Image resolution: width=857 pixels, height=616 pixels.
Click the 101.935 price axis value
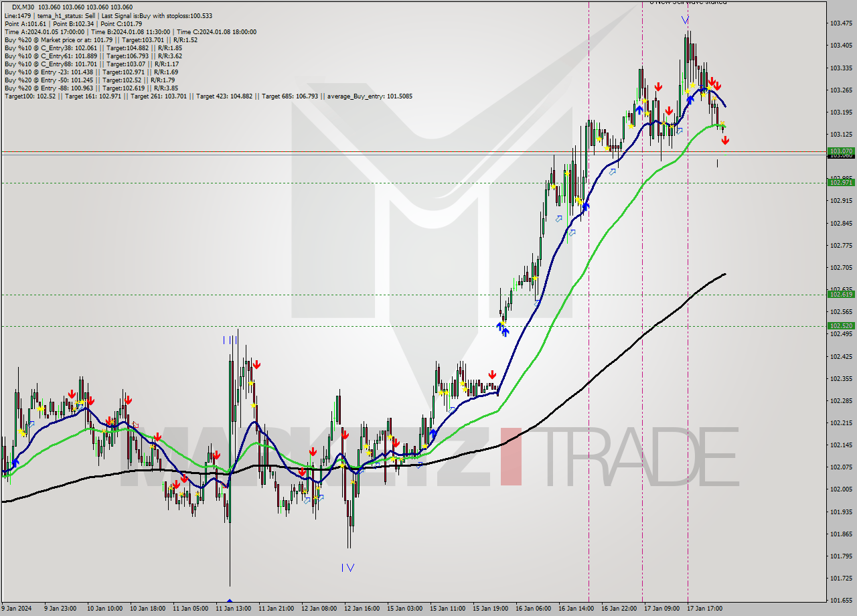[x=841, y=512]
